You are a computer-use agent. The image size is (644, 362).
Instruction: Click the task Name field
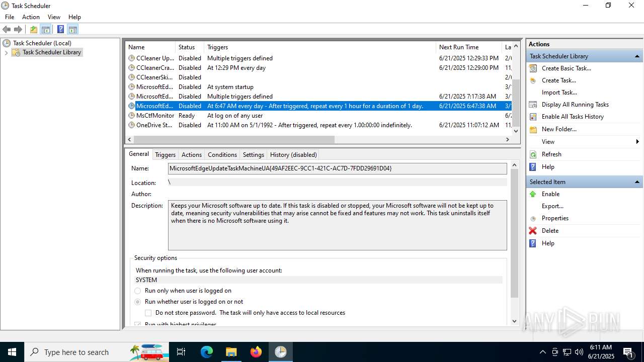point(338,168)
